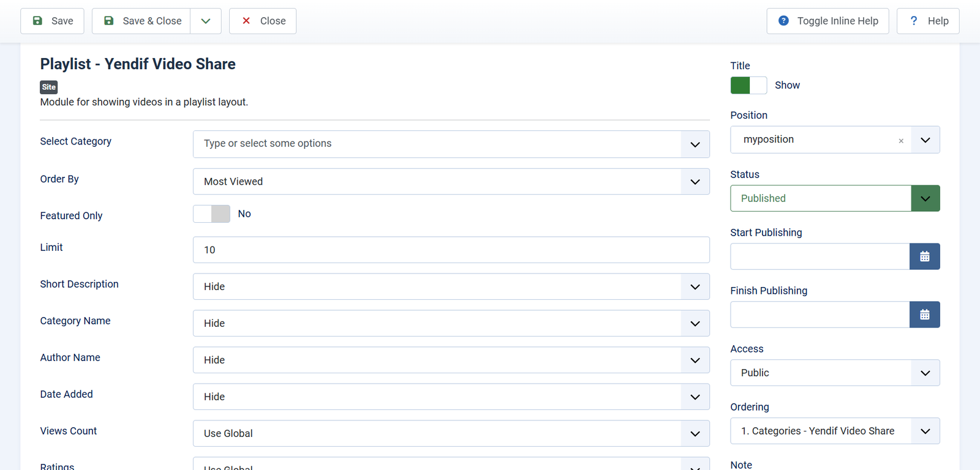The height and width of the screenshot is (470, 980).
Task: Click the Status label
Action: (x=745, y=174)
